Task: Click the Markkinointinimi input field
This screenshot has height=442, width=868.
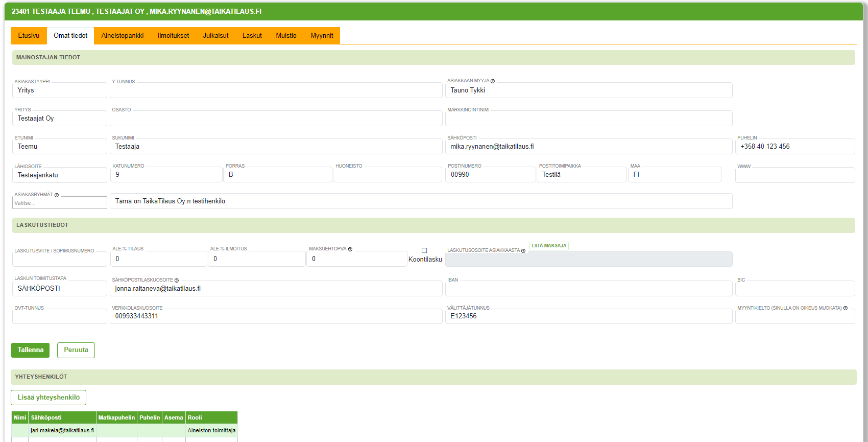Action: tap(589, 119)
